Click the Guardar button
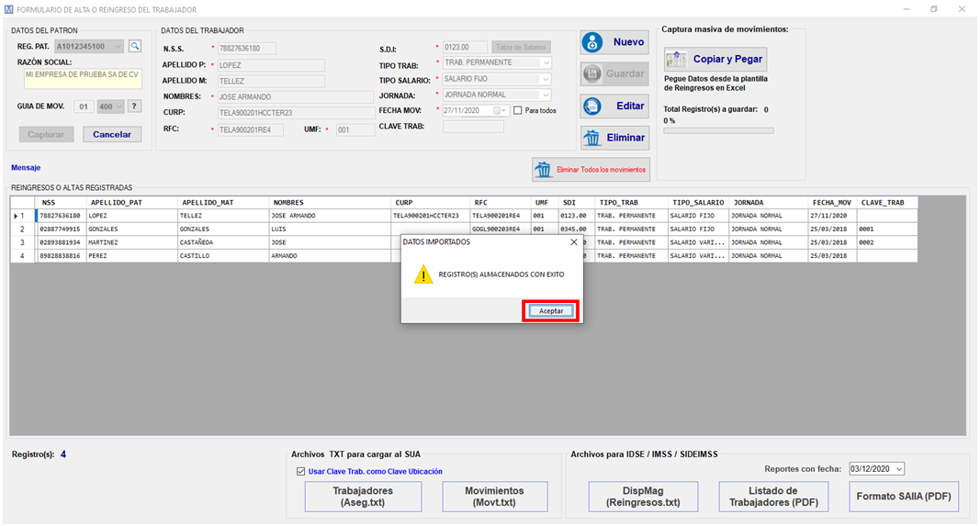 [614, 73]
